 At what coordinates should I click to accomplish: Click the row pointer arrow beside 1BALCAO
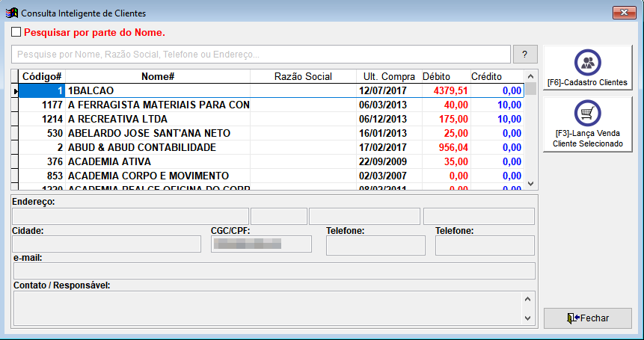(x=16, y=91)
